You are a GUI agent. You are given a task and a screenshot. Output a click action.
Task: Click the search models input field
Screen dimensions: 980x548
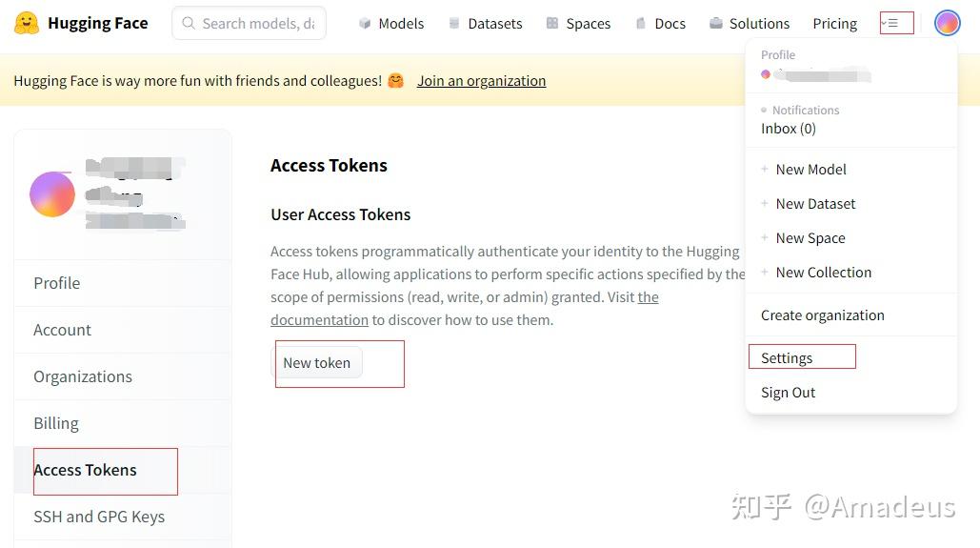257,24
